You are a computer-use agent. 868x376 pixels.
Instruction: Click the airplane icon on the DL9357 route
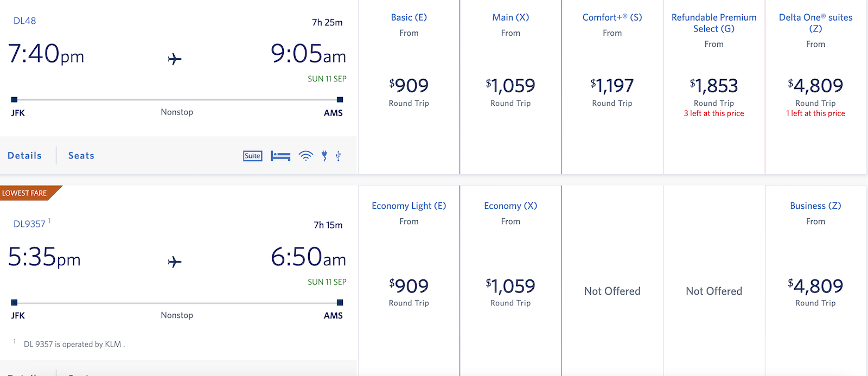coord(175,262)
